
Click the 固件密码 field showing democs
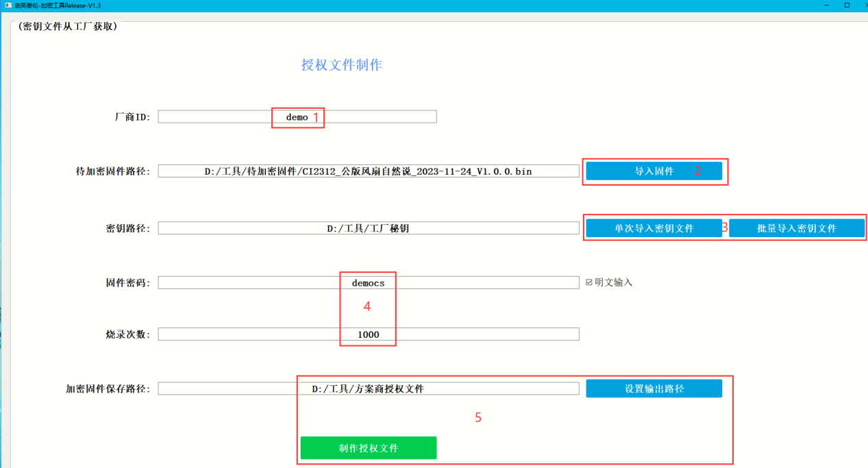(368, 282)
